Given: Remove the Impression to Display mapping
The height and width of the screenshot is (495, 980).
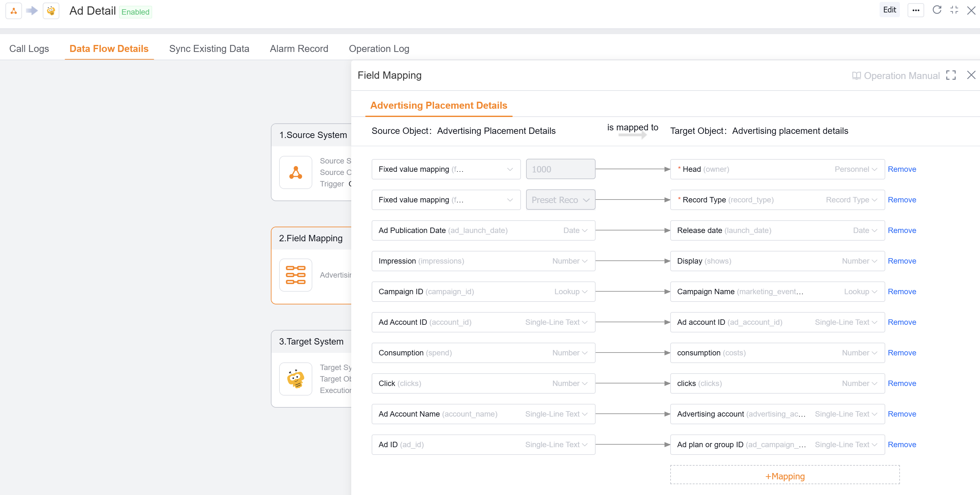Looking at the screenshot, I should [x=902, y=261].
